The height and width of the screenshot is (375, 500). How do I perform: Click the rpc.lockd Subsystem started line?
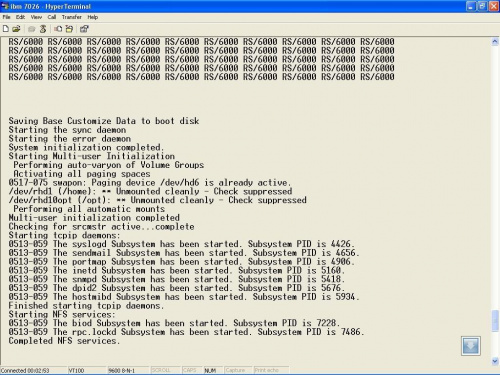click(186, 332)
